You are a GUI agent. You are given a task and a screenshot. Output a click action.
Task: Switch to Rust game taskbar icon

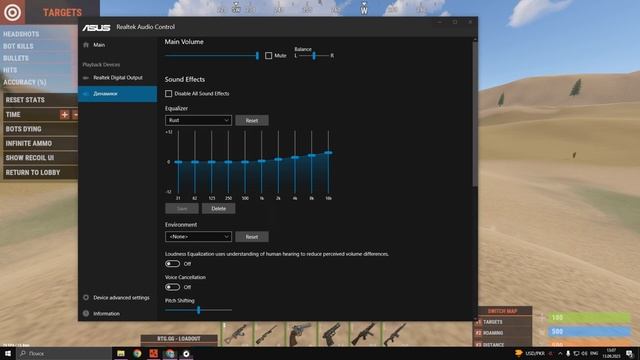[x=153, y=353]
